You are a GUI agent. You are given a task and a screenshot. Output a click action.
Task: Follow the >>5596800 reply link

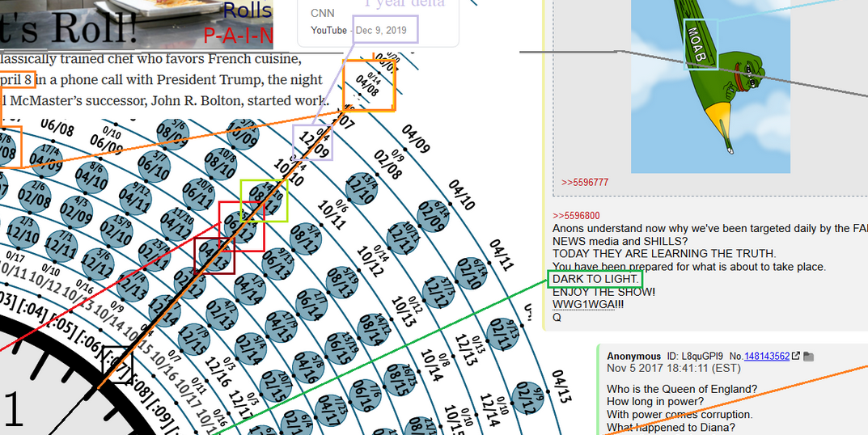click(576, 216)
